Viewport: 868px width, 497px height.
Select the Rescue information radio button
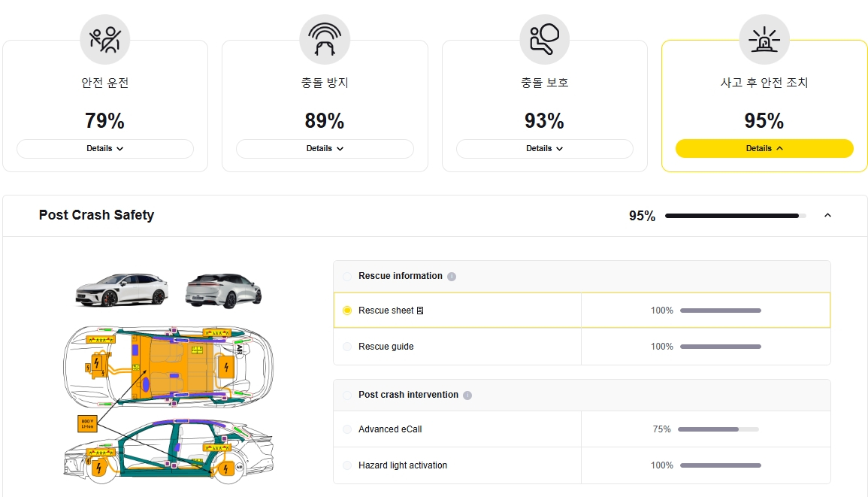[347, 276]
